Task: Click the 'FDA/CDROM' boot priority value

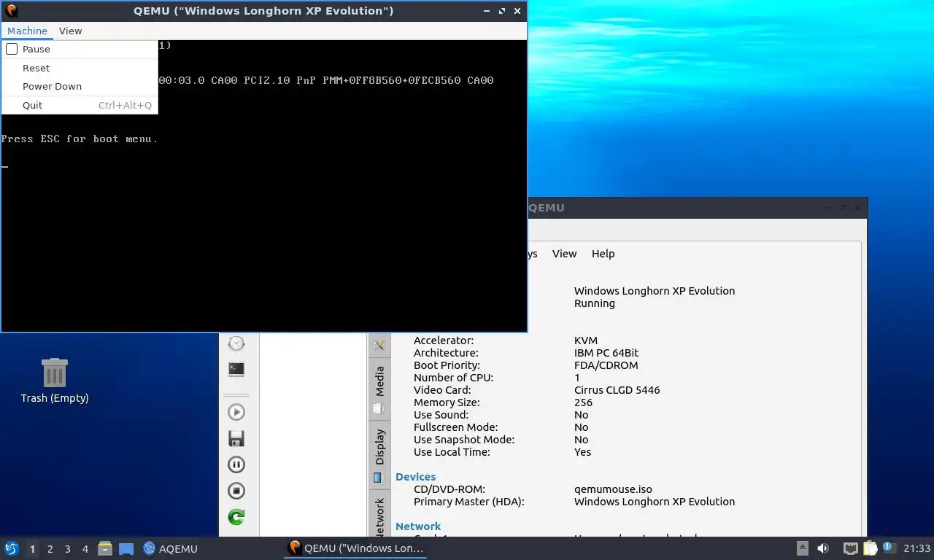Action: pyautogui.click(x=606, y=365)
